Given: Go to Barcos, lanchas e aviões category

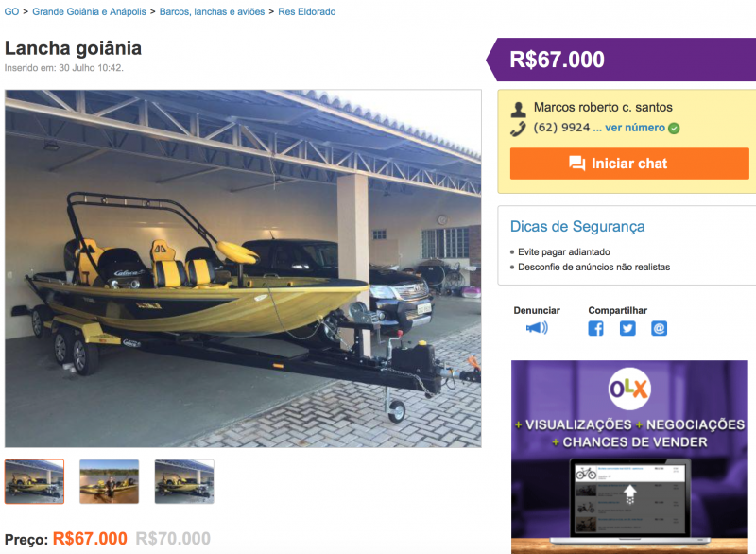Looking at the screenshot, I should point(212,11).
